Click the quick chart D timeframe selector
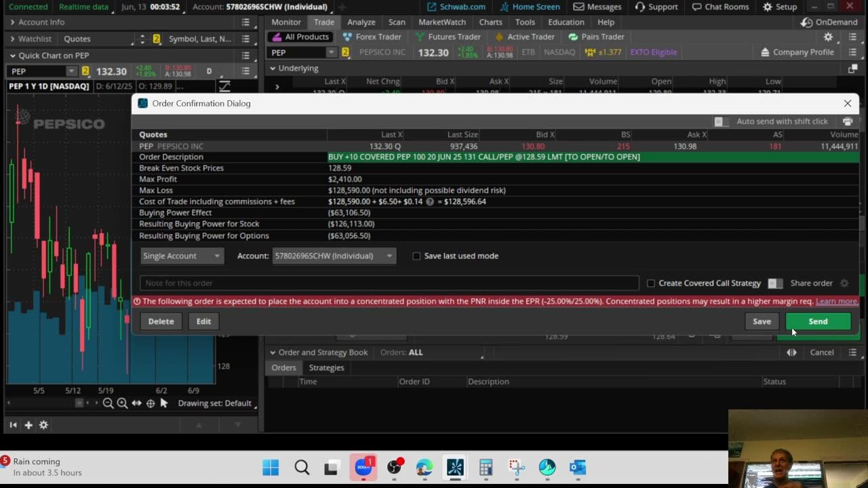Viewport: 868px width, 488px height. 209,71
